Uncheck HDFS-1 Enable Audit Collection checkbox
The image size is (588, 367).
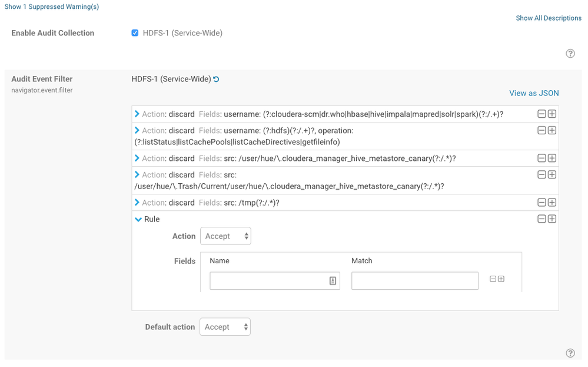point(135,33)
